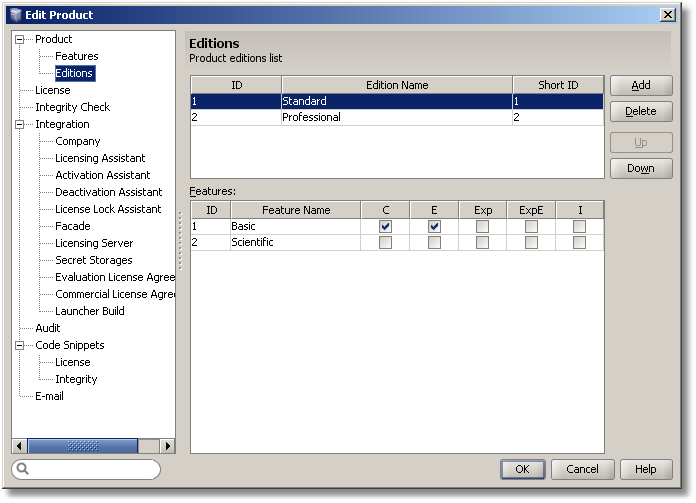Screen dimensions: 696x503
Task: Click the Add button
Action: [x=641, y=86]
